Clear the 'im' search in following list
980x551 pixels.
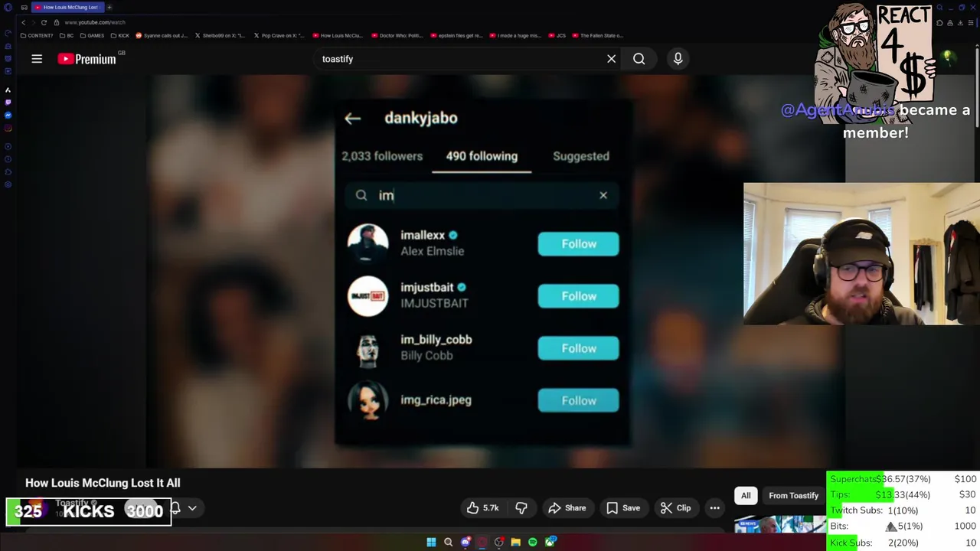[603, 195]
